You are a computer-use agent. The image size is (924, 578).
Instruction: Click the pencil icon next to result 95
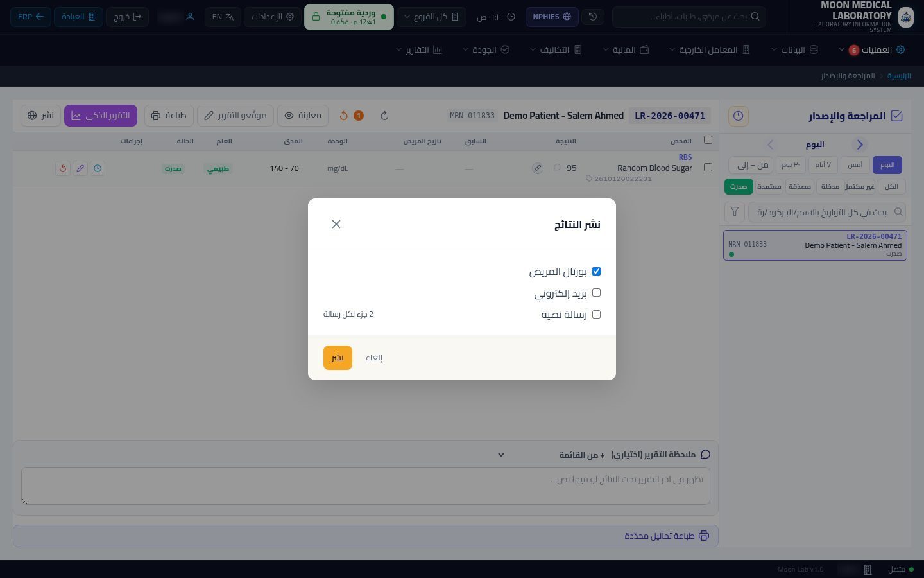(x=538, y=168)
